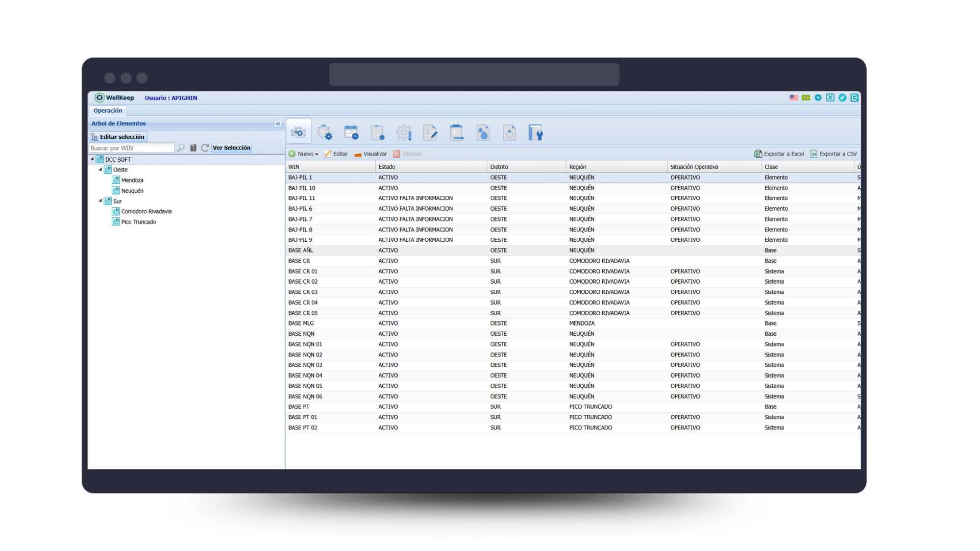Switch language with the Brazil flag icon
Screen dimensions: 980x551
click(x=806, y=98)
